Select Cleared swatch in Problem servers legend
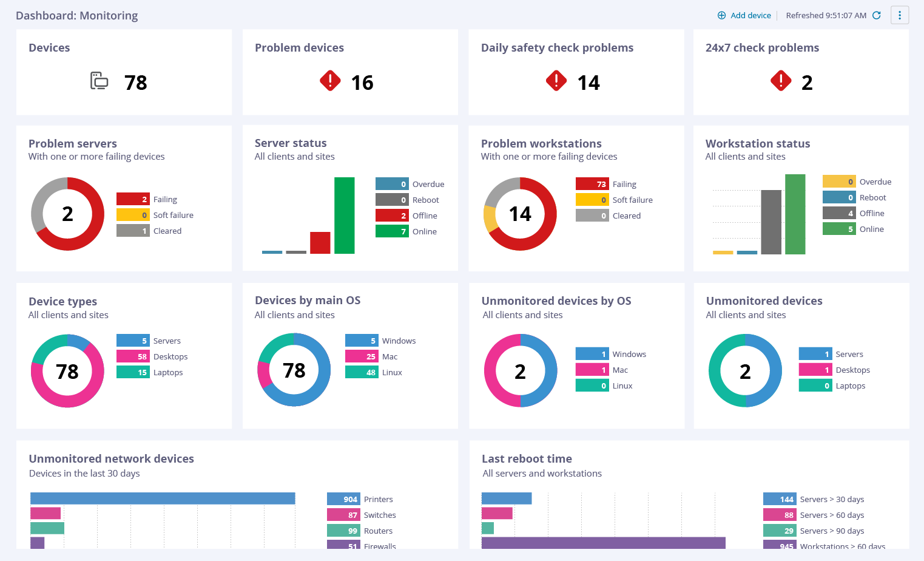 tap(133, 231)
